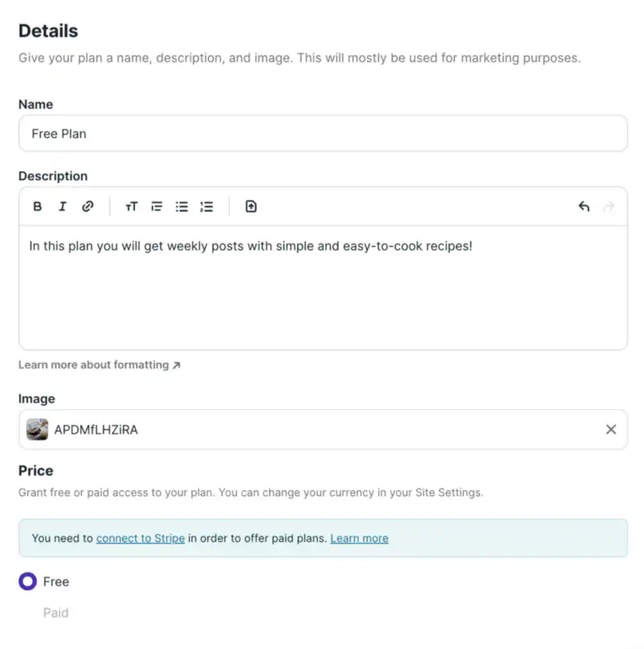Insert a link using the chain icon

[87, 206]
